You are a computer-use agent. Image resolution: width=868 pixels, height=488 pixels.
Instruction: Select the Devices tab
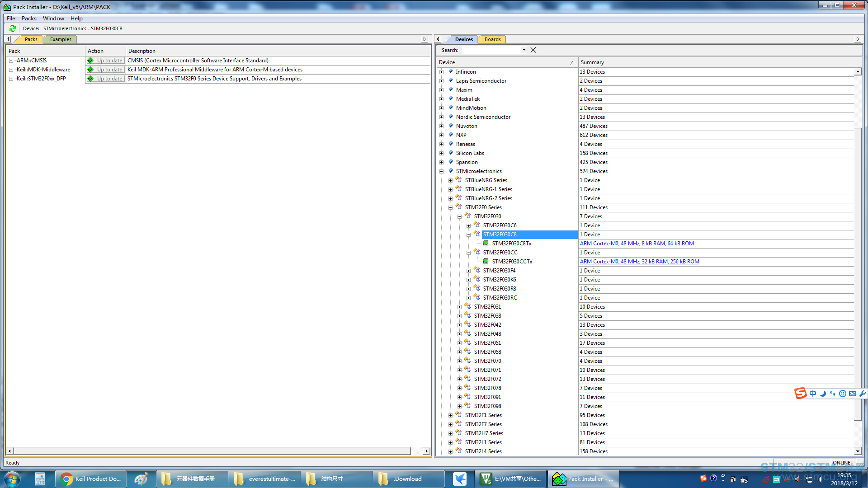tap(464, 39)
